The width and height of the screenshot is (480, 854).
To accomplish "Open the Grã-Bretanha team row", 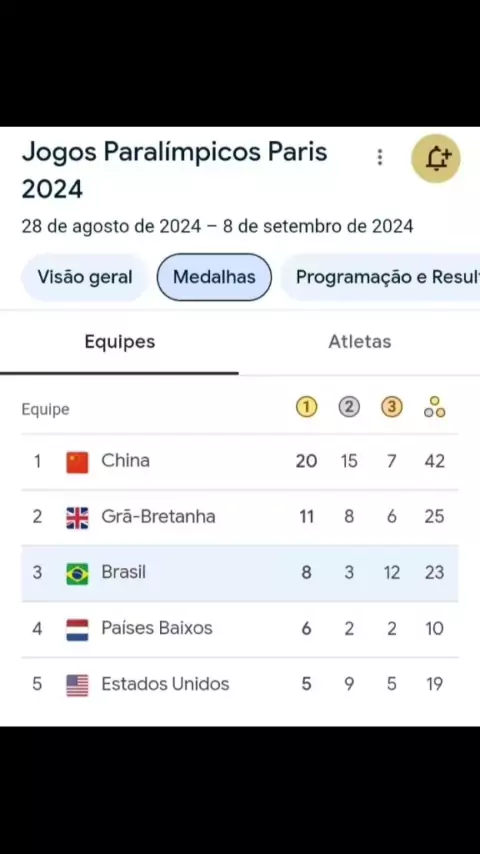I will [x=240, y=517].
